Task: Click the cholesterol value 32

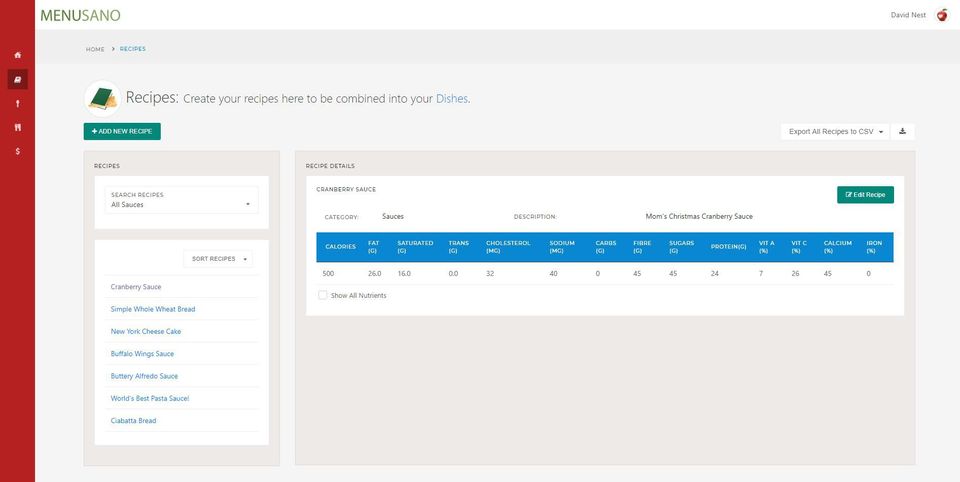Action: click(490, 274)
